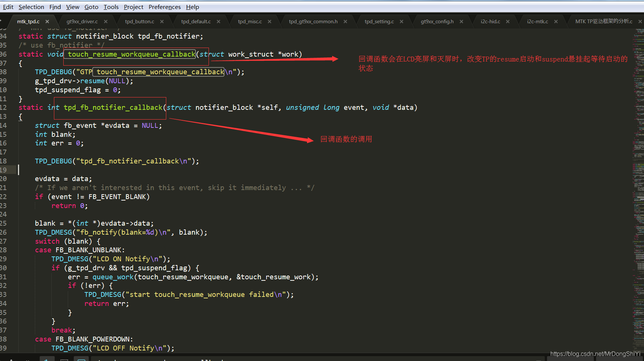The width and height of the screenshot is (644, 361).
Task: Click the 'return err;' statement
Action: [x=107, y=304]
